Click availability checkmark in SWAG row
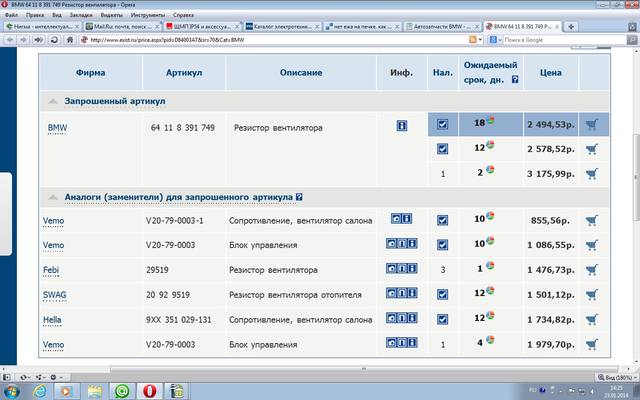This screenshot has height=400, width=640. pos(442,294)
